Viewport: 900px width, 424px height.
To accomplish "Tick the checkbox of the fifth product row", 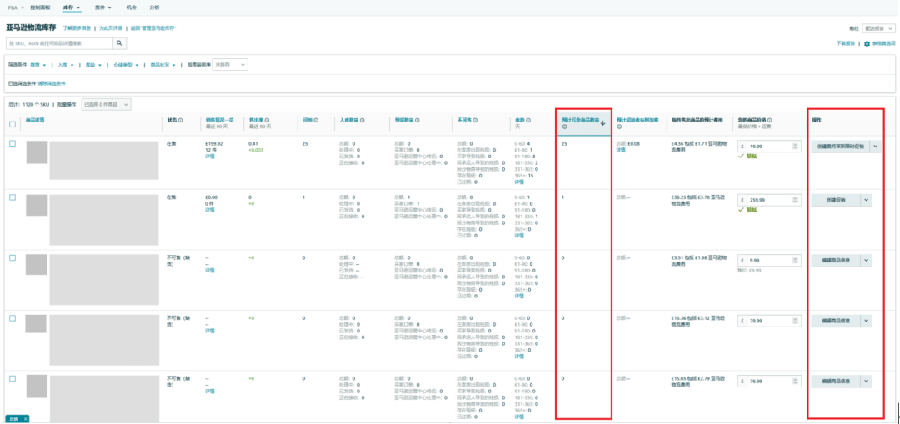I will [x=13, y=379].
